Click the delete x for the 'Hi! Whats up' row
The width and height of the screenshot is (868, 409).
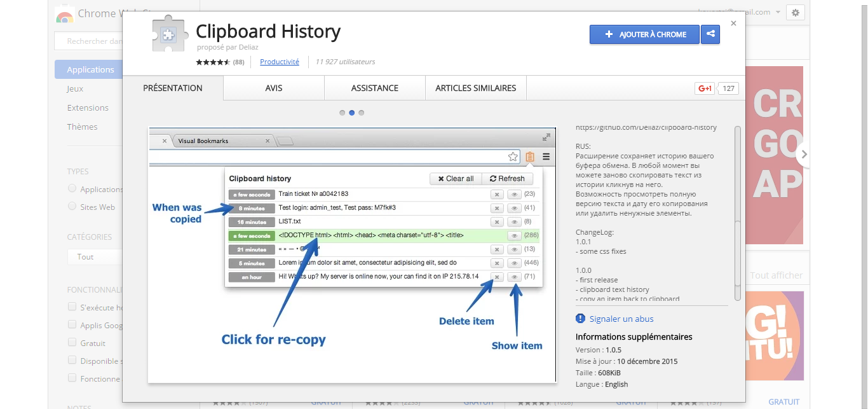click(497, 277)
